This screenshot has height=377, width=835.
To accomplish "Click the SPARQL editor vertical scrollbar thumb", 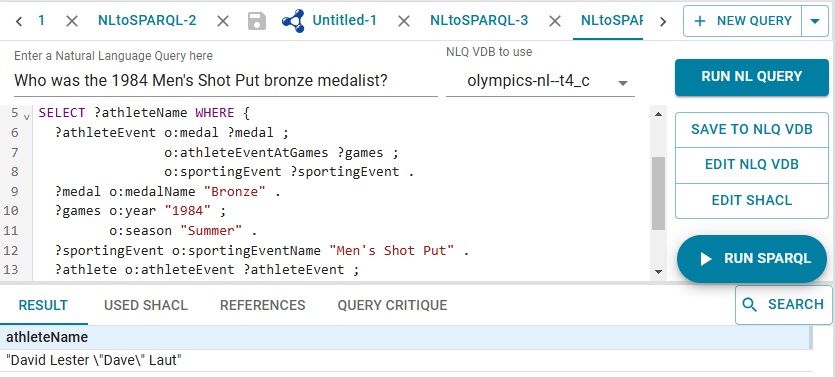I will point(658,193).
